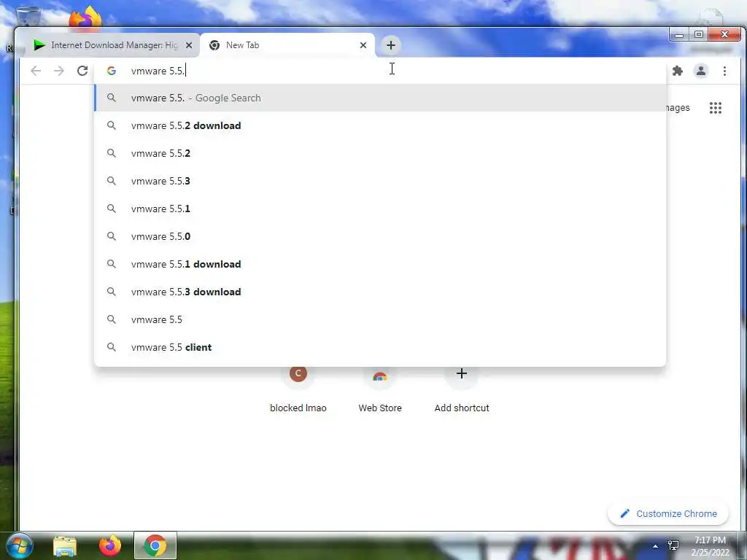Viewport: 747px width, 560px height.
Task: Open the Extensions puzzle icon
Action: click(x=678, y=71)
